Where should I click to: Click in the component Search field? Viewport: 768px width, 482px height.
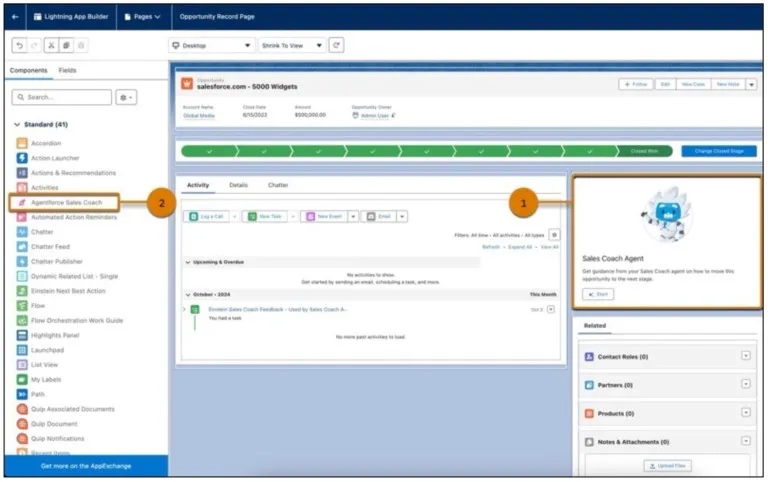[x=62, y=97]
